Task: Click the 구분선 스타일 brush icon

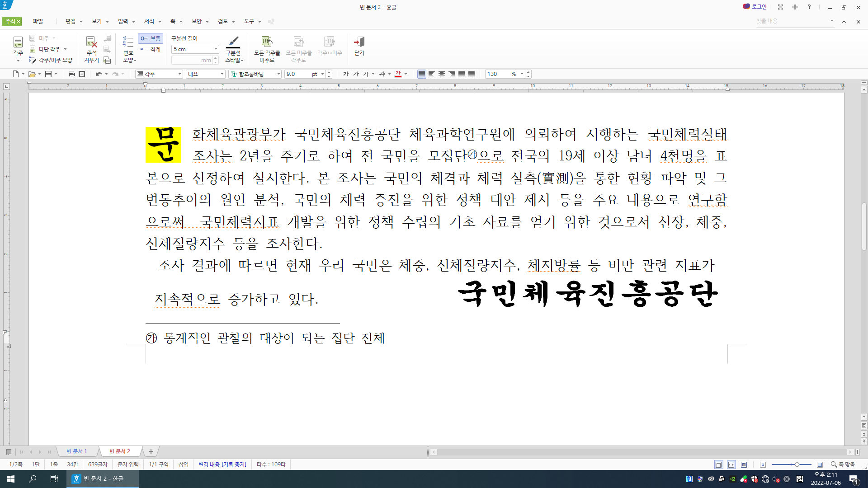Action: coord(233,42)
